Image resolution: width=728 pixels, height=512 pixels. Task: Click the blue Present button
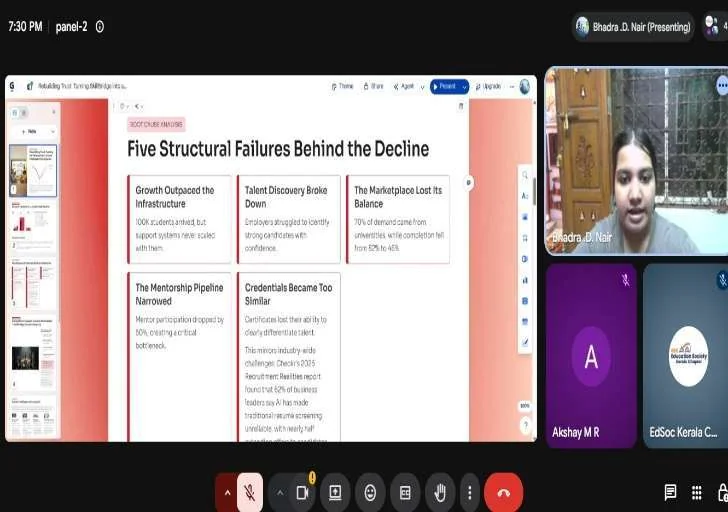445,86
